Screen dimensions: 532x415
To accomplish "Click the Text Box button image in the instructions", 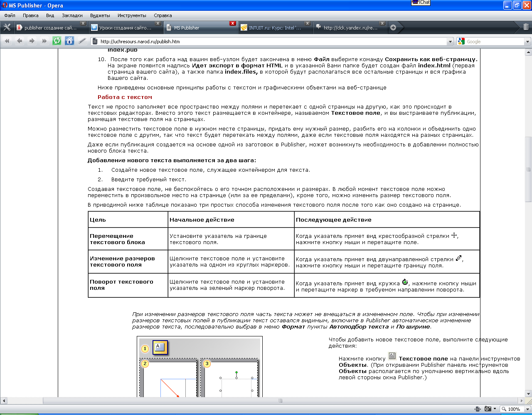I will 392,356.
